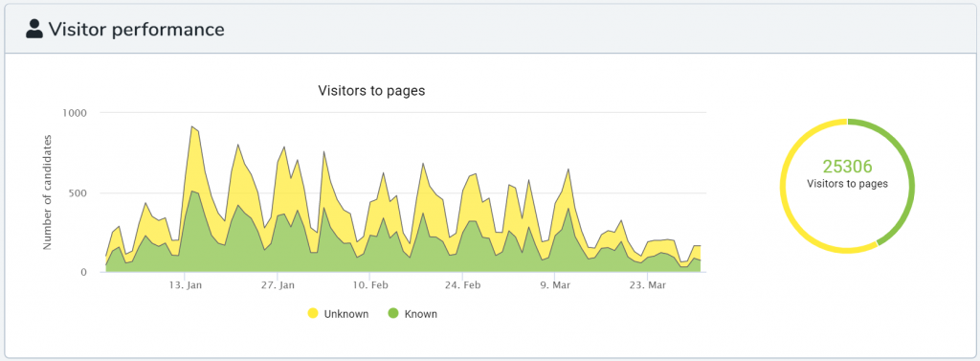Click the 1000 y-axis gridline label

point(75,113)
